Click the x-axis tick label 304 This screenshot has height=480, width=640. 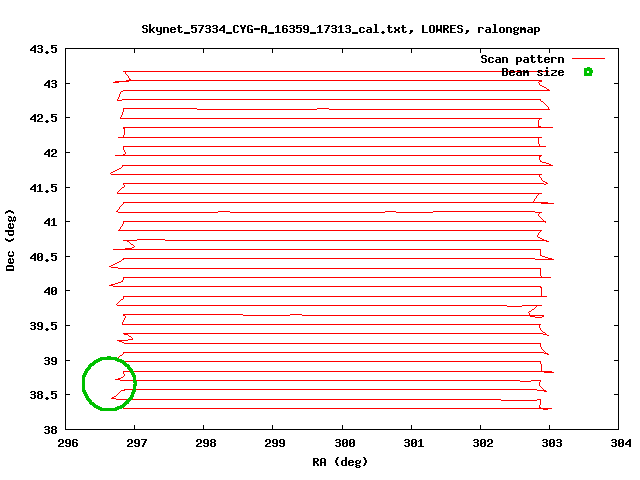pyautogui.click(x=620, y=443)
